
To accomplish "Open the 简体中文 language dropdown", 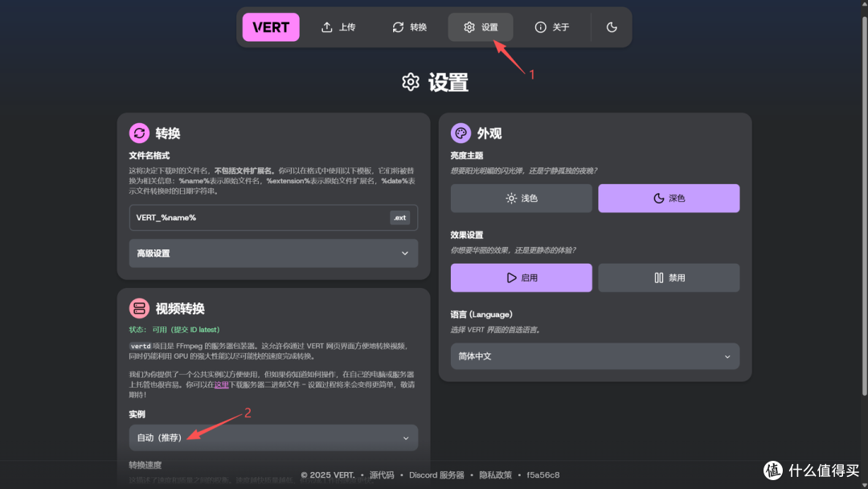I will (595, 356).
